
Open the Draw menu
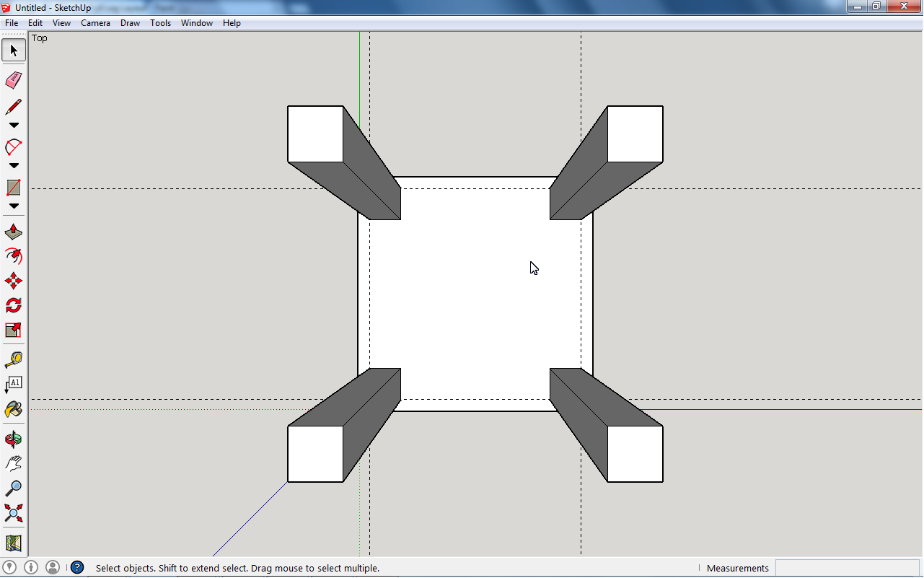point(131,23)
